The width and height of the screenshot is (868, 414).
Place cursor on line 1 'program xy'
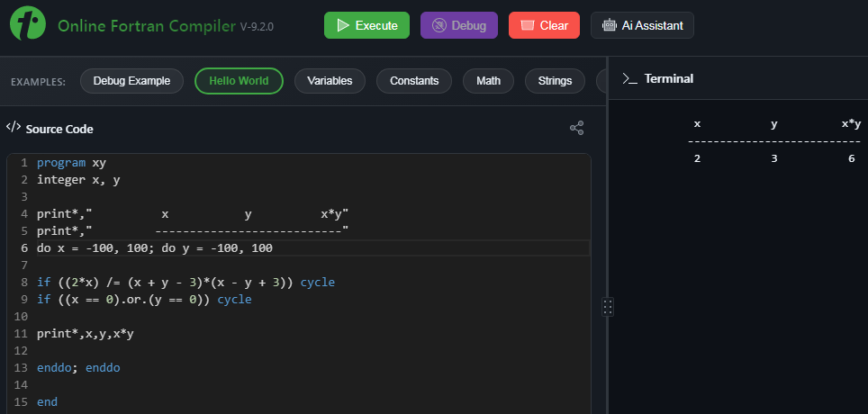[x=71, y=163]
